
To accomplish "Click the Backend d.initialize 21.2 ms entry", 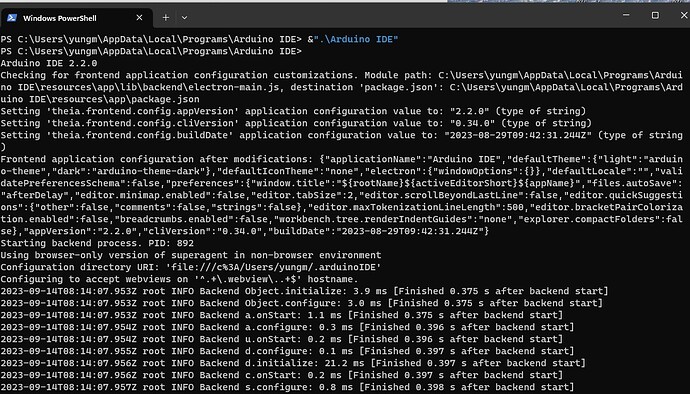I will pos(293,363).
